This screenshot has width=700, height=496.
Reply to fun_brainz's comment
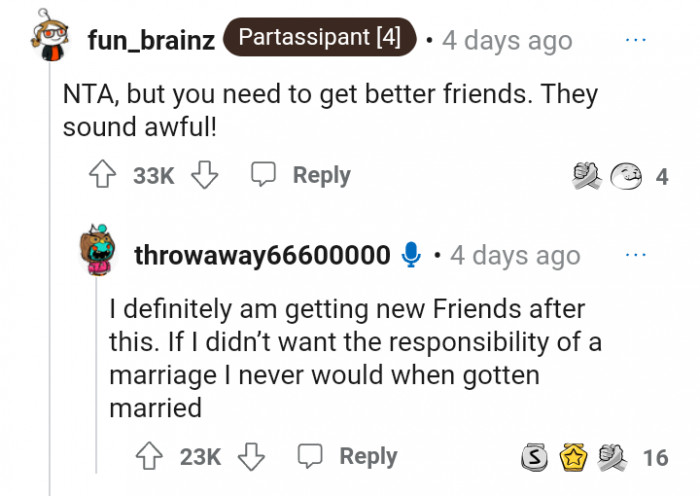pos(302,176)
